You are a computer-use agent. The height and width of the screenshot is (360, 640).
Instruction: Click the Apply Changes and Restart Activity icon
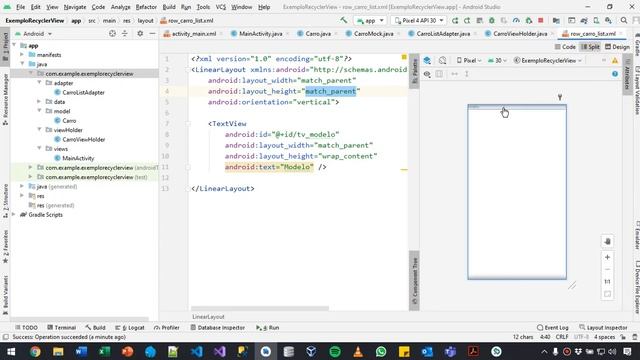[x=455, y=20]
